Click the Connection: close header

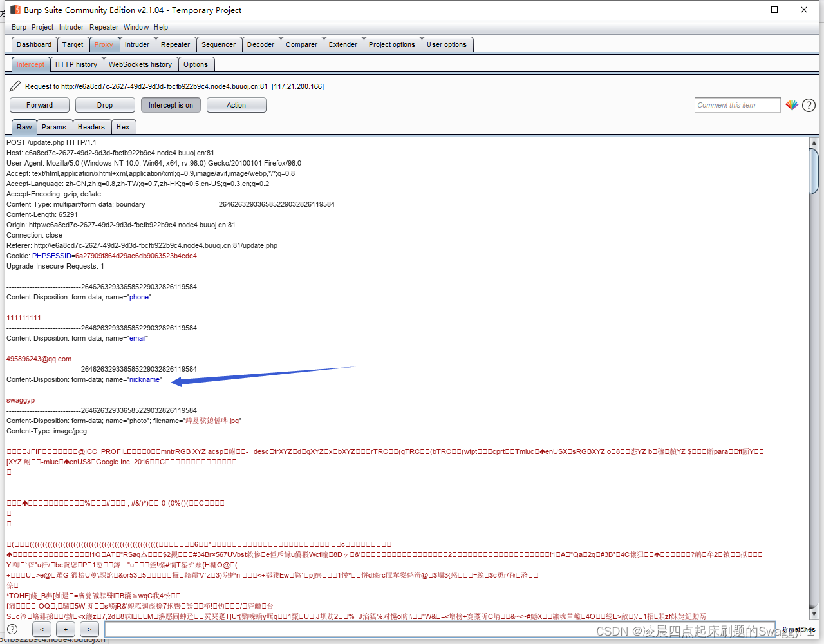[x=34, y=235]
